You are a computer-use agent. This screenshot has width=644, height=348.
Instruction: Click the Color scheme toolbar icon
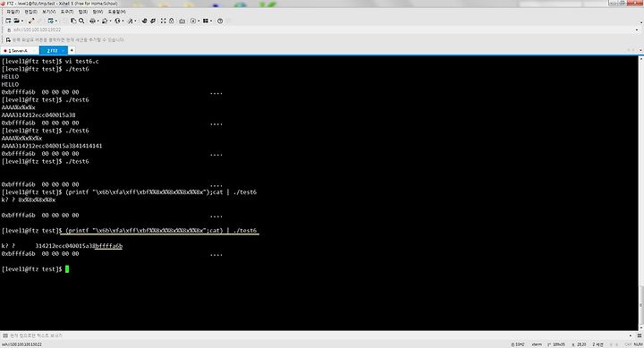(105, 21)
